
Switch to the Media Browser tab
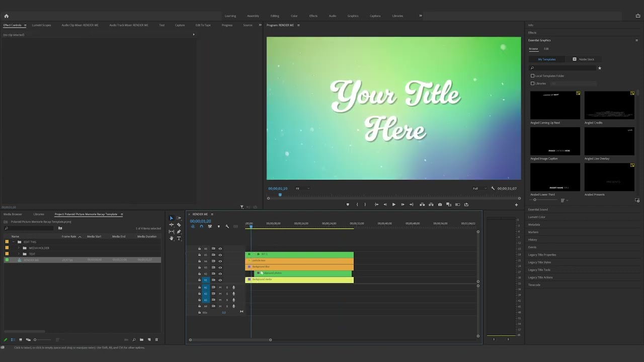pos(13,214)
